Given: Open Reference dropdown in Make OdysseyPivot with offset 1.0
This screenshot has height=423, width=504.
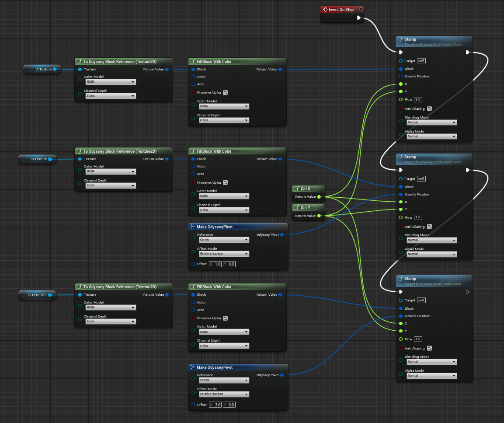Looking at the screenshot, I should click(x=223, y=240).
